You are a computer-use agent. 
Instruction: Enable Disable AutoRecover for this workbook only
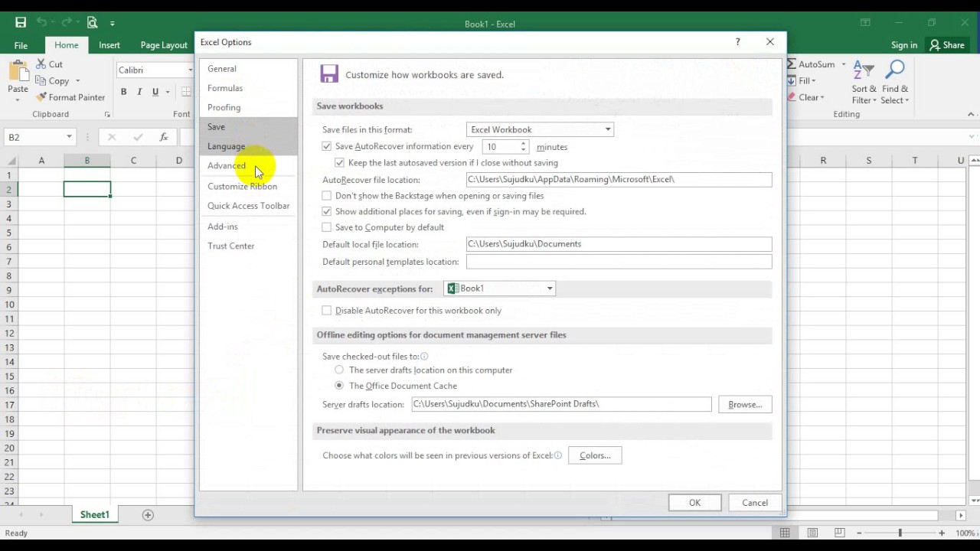pos(327,311)
